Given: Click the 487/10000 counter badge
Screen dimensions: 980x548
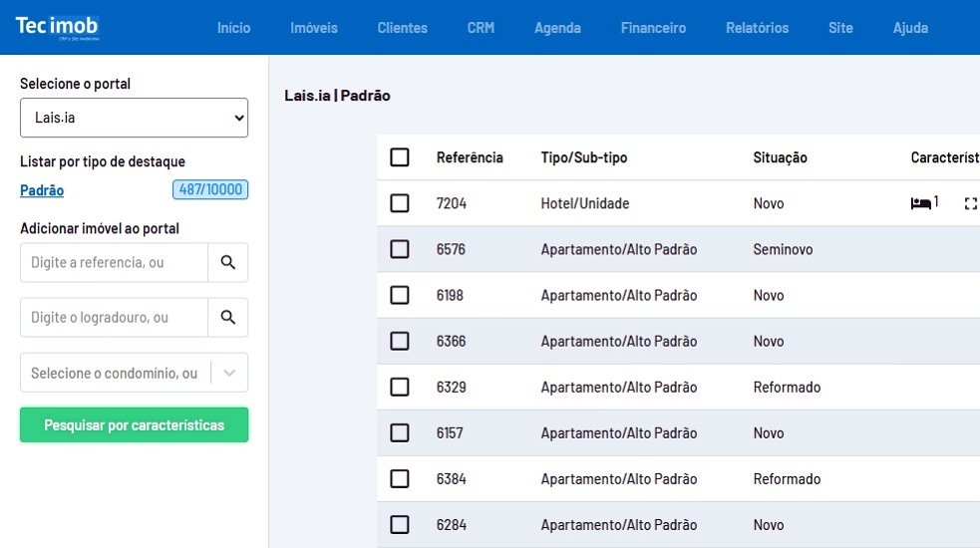Looking at the screenshot, I should [210, 190].
